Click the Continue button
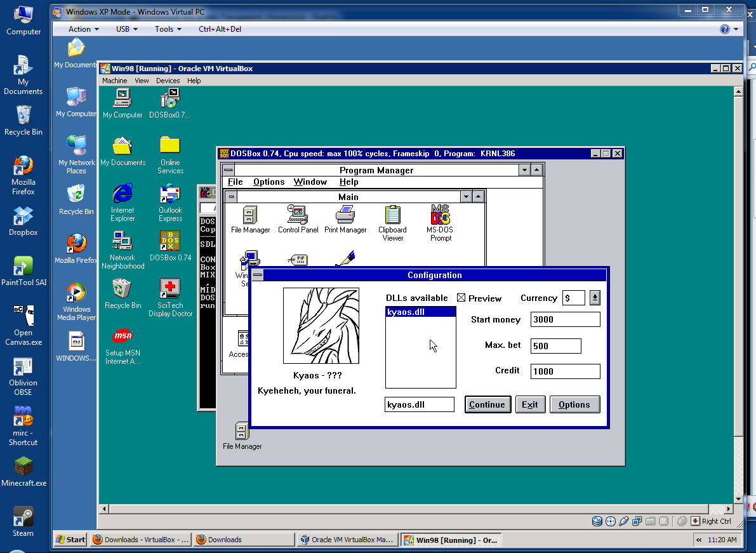This screenshot has height=553, width=756. point(487,404)
